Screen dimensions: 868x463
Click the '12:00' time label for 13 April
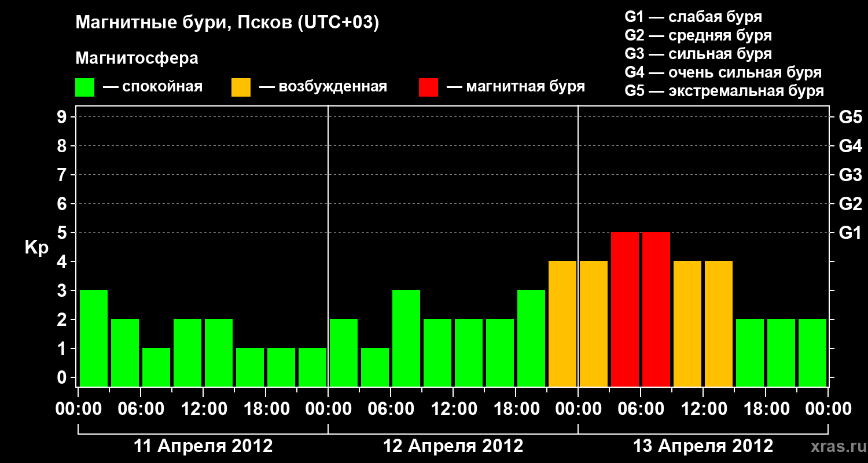(703, 409)
